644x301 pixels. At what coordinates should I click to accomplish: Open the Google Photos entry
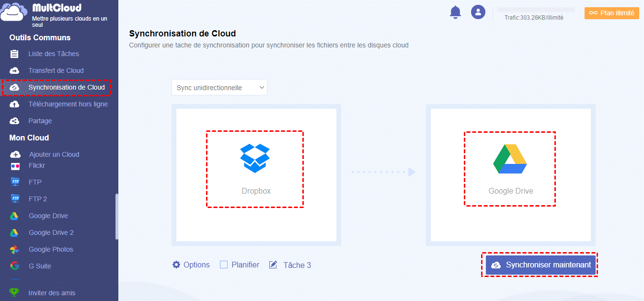point(51,250)
